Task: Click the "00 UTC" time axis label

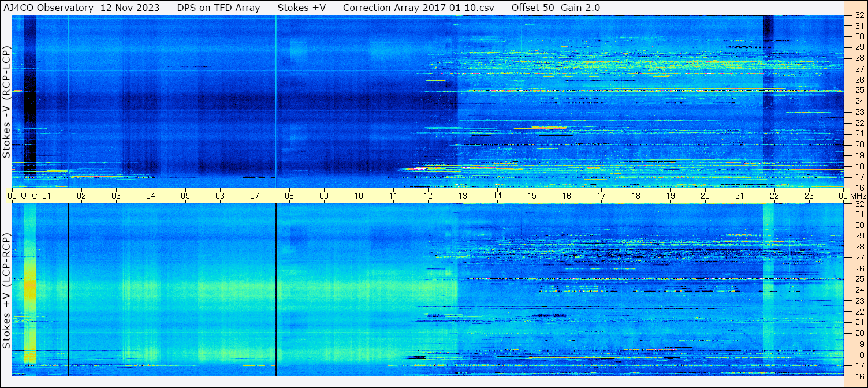Action: coord(23,196)
